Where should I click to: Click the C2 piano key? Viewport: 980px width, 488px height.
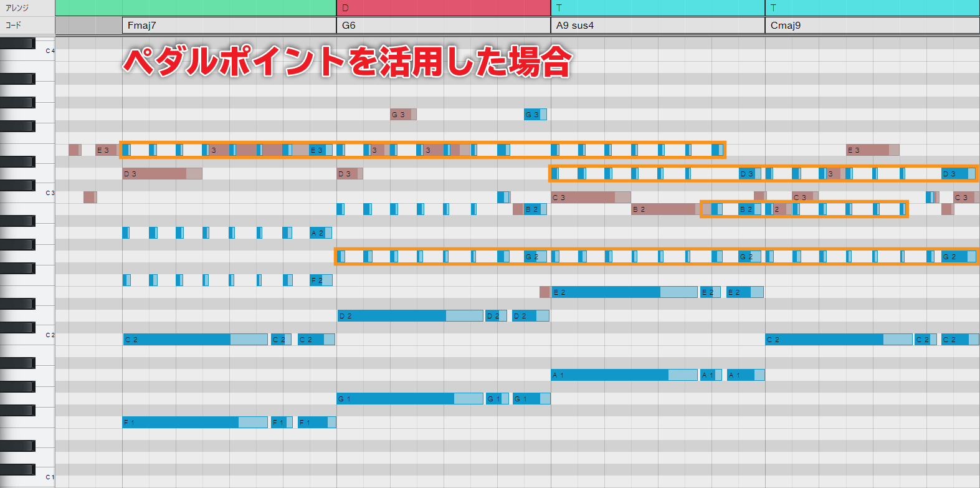click(44, 335)
